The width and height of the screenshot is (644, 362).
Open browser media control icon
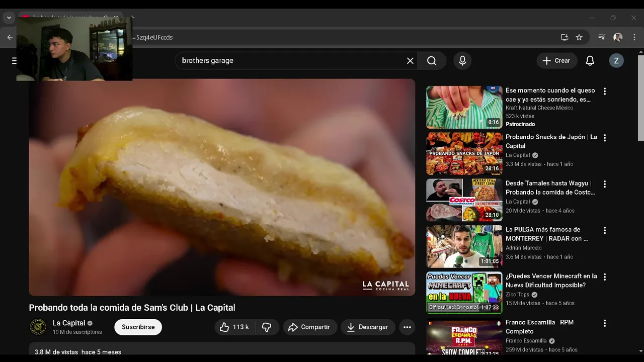pos(602,37)
